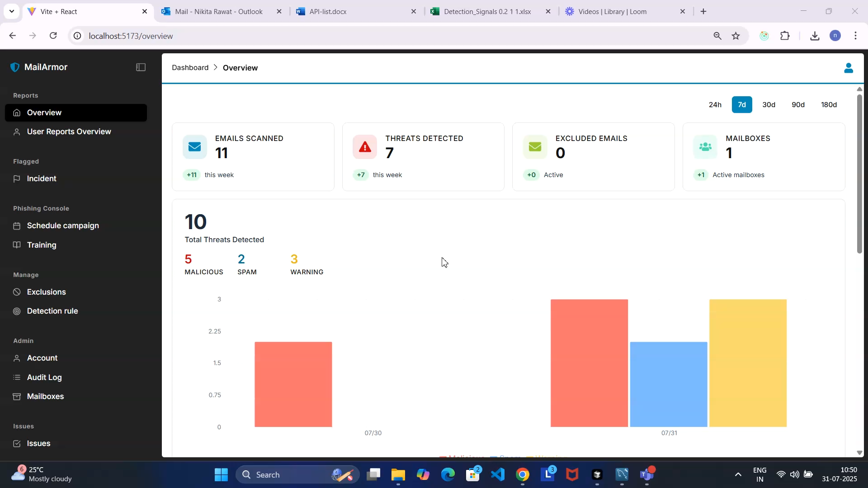Open the browser menu with three dots
868x488 pixels.
point(856,36)
